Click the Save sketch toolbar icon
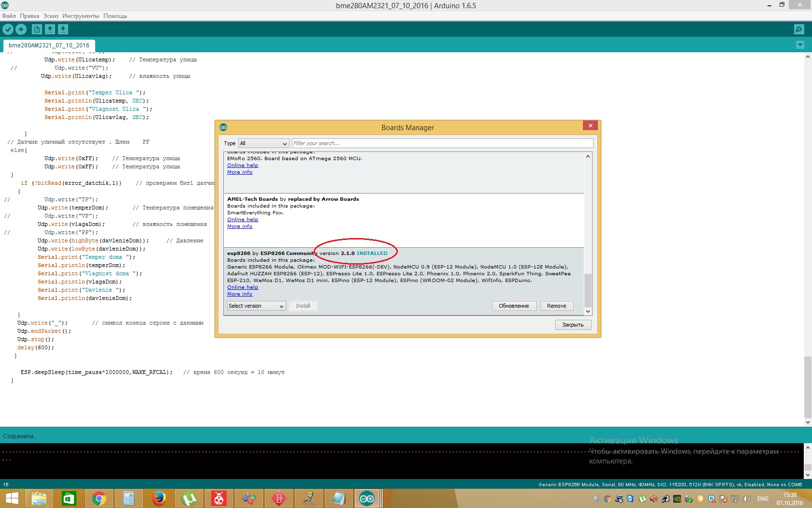This screenshot has width=812, height=508. (63, 29)
